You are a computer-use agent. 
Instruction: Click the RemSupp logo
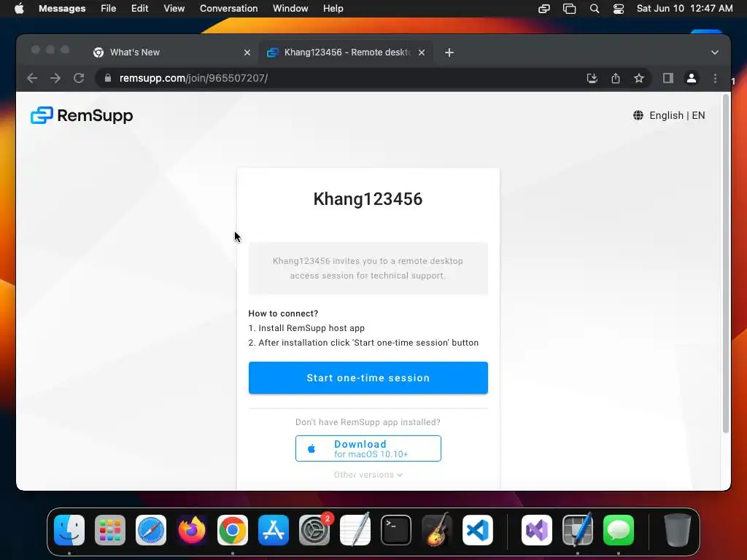(x=82, y=115)
